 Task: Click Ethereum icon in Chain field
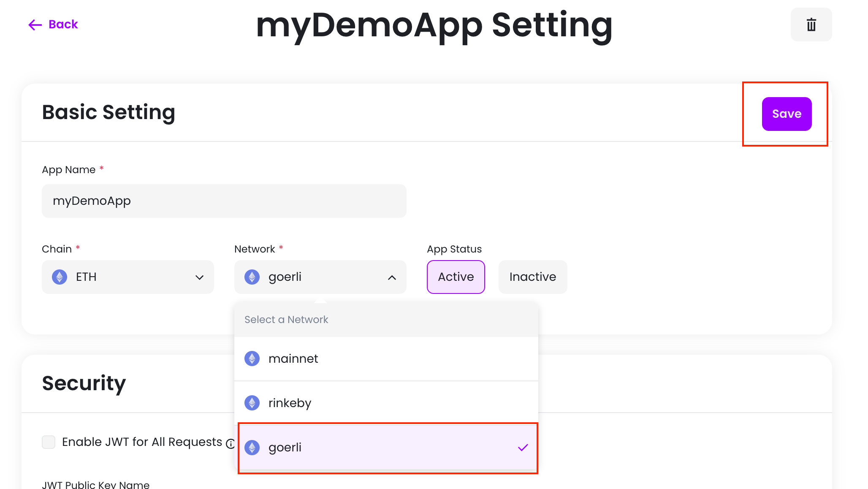60,277
